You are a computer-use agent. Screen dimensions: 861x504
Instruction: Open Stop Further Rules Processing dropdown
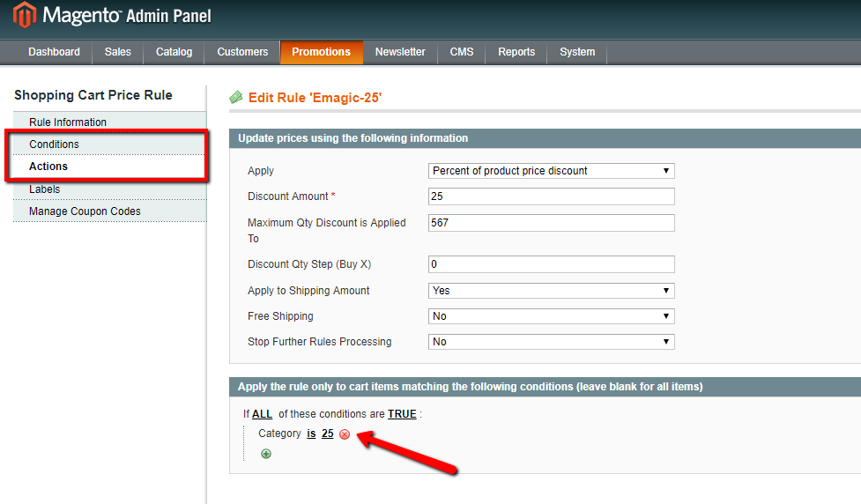coord(552,342)
